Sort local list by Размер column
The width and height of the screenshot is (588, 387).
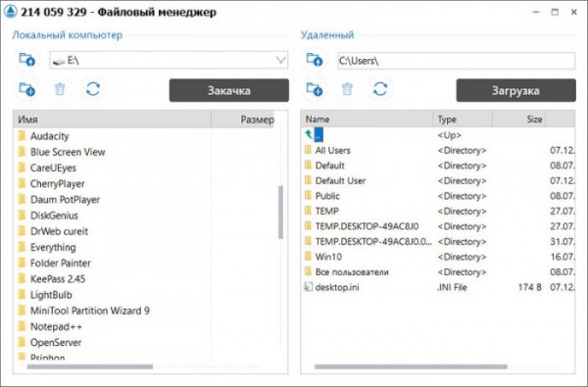[x=243, y=120]
